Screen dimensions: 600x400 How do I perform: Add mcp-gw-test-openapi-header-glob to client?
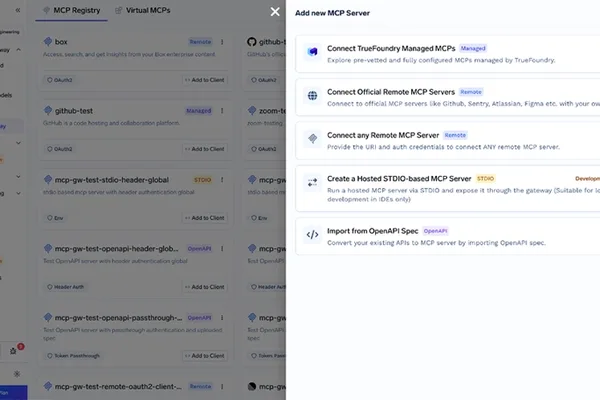pos(205,287)
